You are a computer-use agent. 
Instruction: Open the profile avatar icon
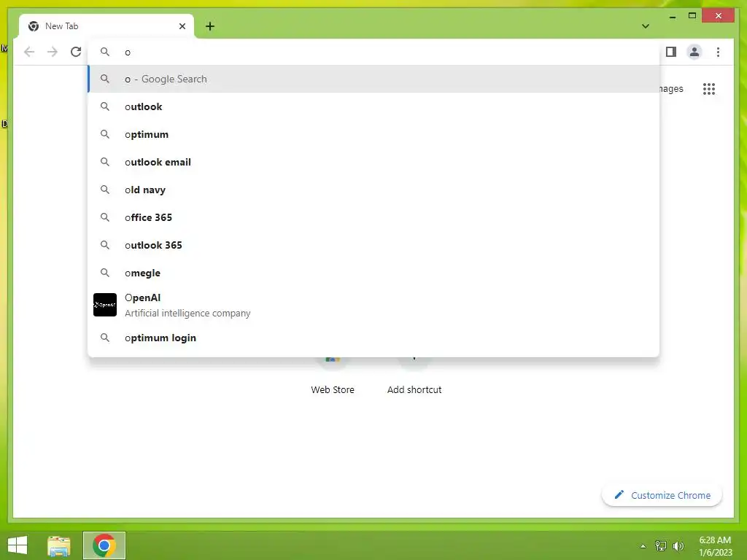pos(694,52)
